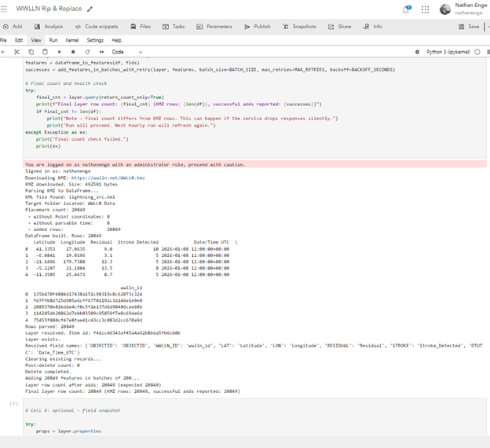Viewport: 490px width, 448px height.
Task: Click 'KMZ downloaded. Size' output line
Action: tap(71, 184)
